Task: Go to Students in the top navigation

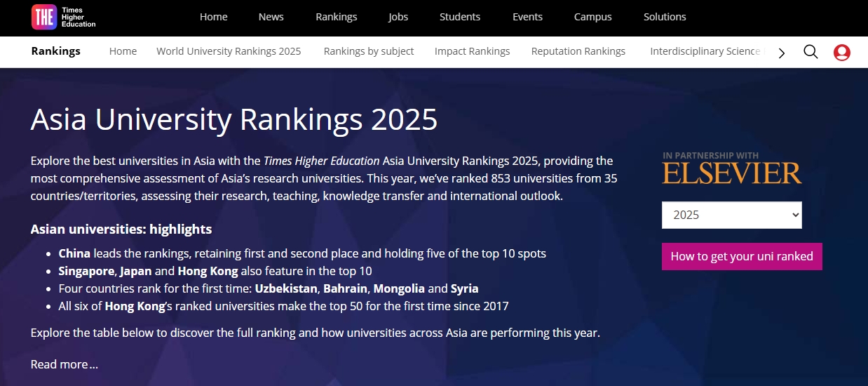Action: (460, 17)
